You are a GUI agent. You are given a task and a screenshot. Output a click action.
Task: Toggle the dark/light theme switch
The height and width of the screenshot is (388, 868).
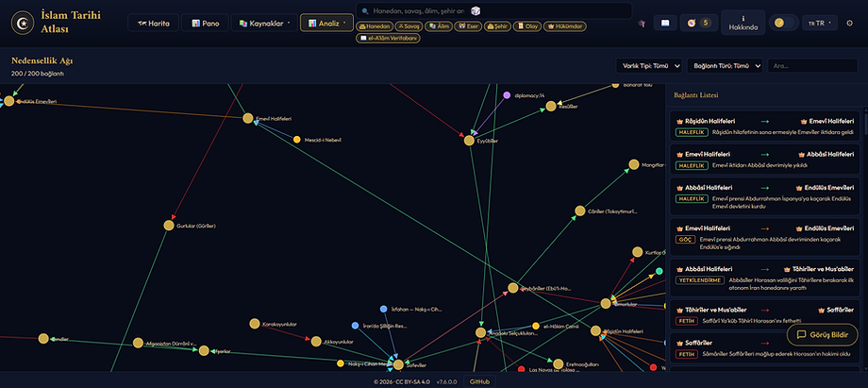pos(783,23)
